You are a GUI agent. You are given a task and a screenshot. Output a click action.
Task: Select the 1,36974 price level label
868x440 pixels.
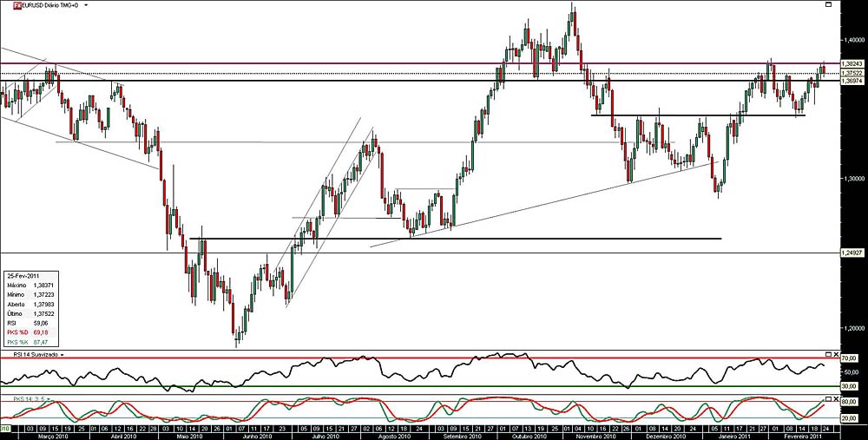852,81
